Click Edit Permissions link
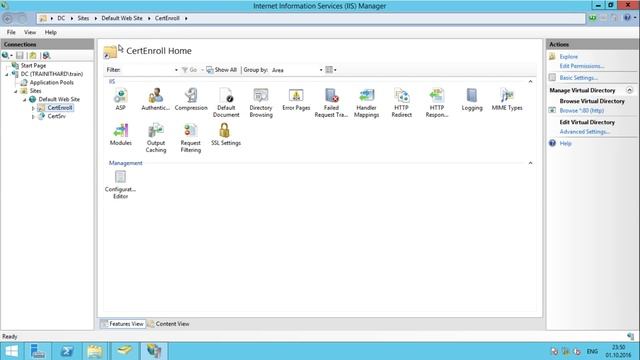The width and height of the screenshot is (640, 360). point(582,66)
